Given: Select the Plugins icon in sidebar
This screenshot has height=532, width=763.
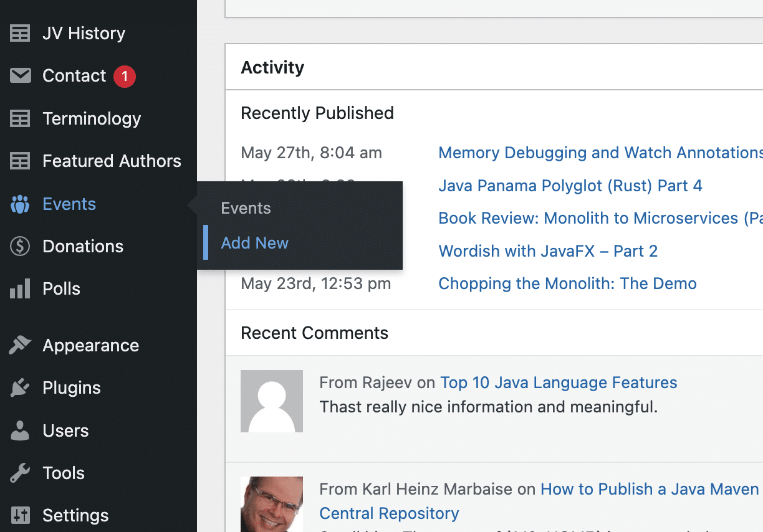Looking at the screenshot, I should tap(19, 387).
